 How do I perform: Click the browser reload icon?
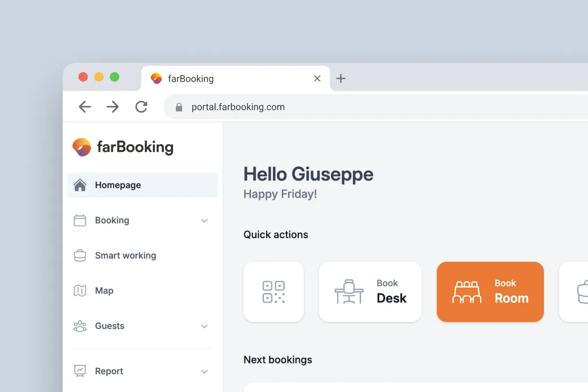click(141, 107)
